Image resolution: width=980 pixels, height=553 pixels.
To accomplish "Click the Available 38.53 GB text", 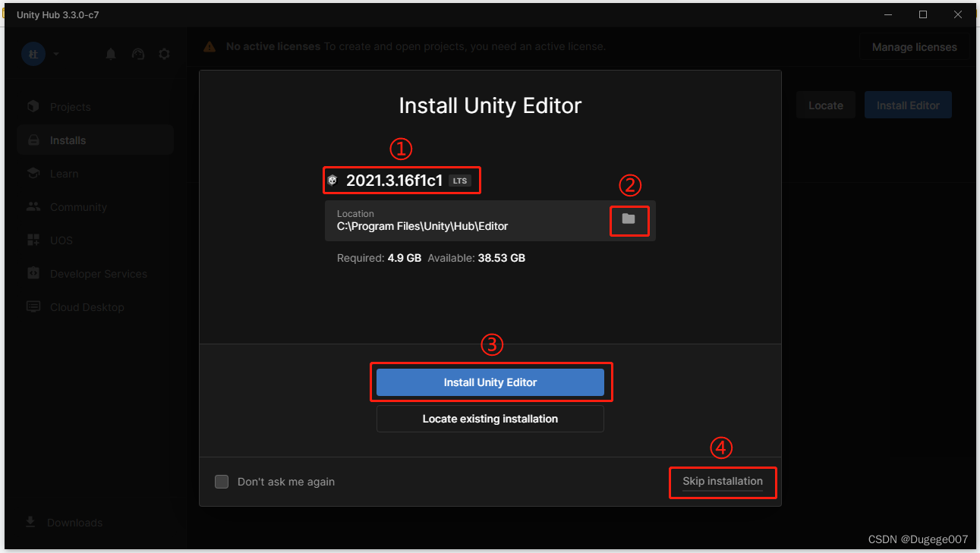I will point(477,258).
